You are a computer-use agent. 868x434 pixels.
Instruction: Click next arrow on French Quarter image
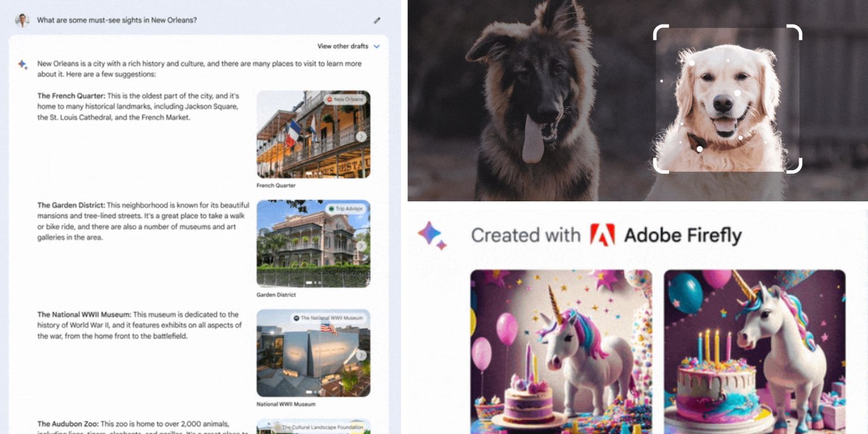(x=361, y=137)
